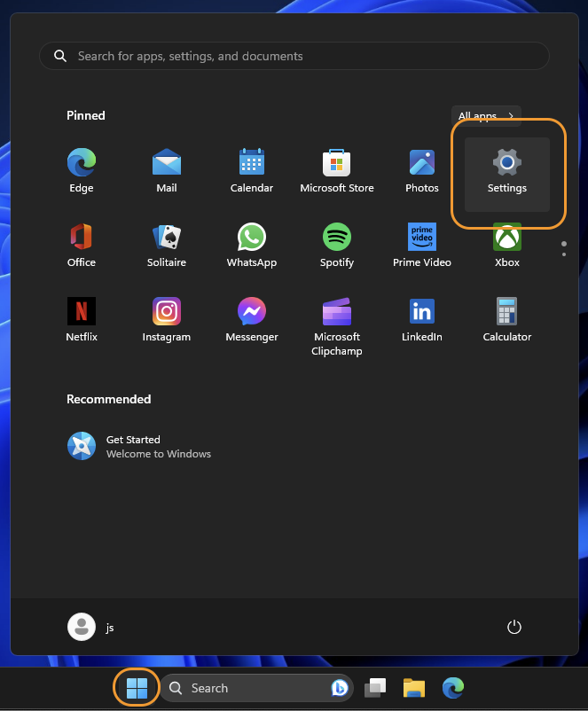Launch the Photos app
The height and width of the screenshot is (711, 588).
[422, 170]
